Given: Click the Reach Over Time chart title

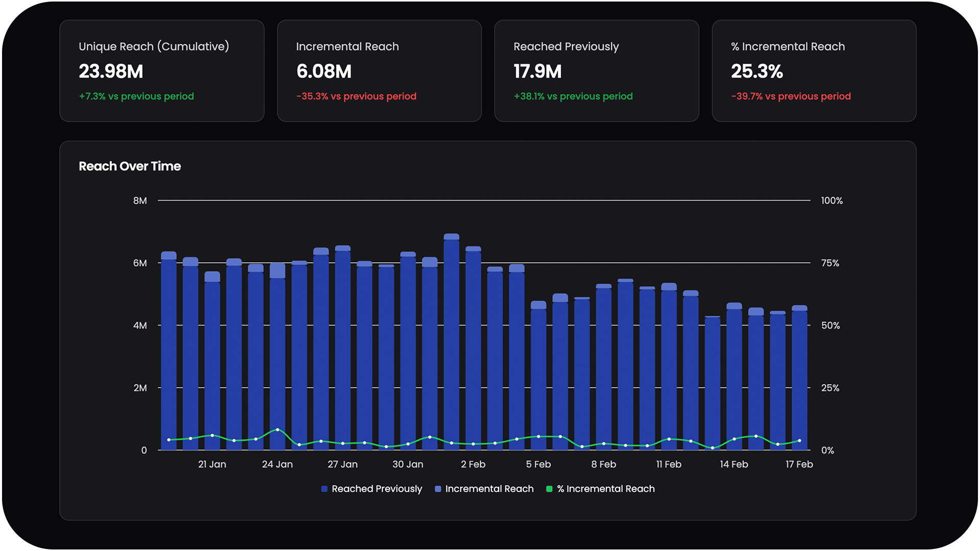Looking at the screenshot, I should tap(130, 166).
